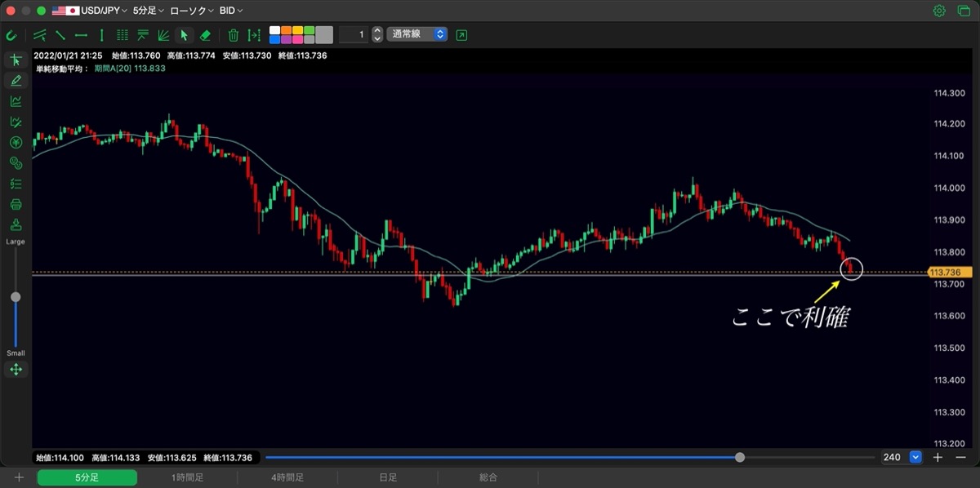This screenshot has height=488, width=980.
Task: Open settings gear in title bar
Action: tap(939, 11)
